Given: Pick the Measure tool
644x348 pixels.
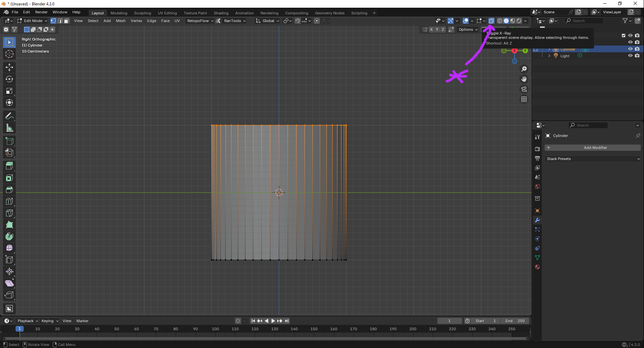Looking at the screenshot, I should click(9, 128).
